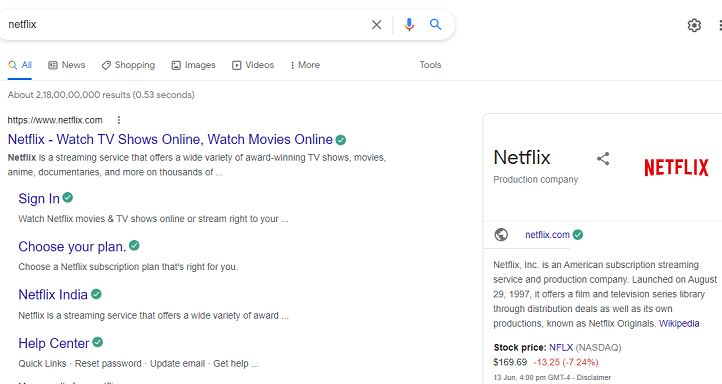The width and height of the screenshot is (722, 384).
Task: Click the red Netflix logo image
Action: point(676,168)
